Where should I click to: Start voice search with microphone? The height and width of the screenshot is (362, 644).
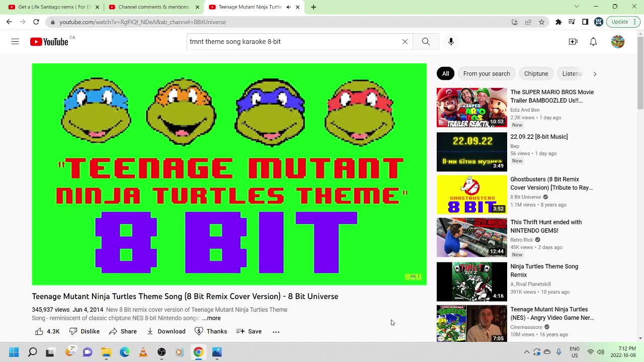click(x=451, y=42)
